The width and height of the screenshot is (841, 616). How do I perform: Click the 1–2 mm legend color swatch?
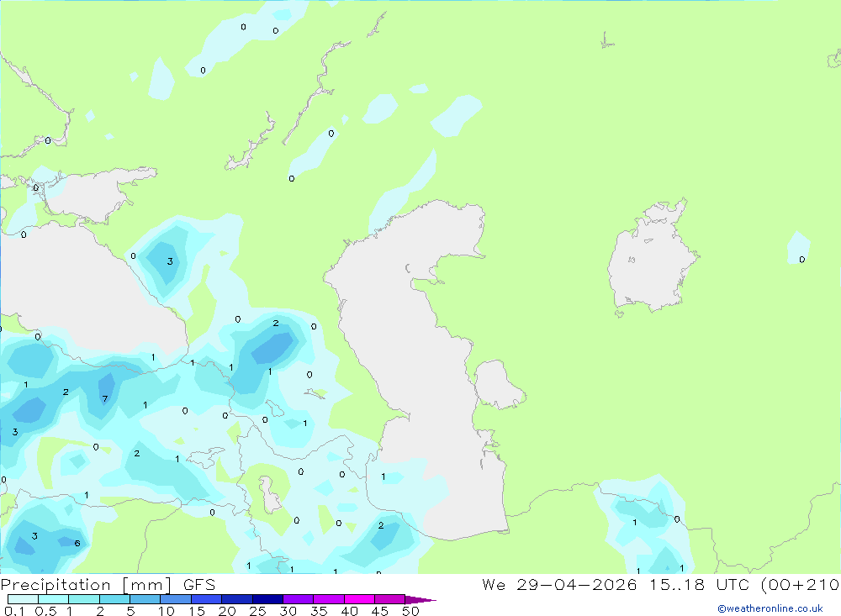pos(84,599)
